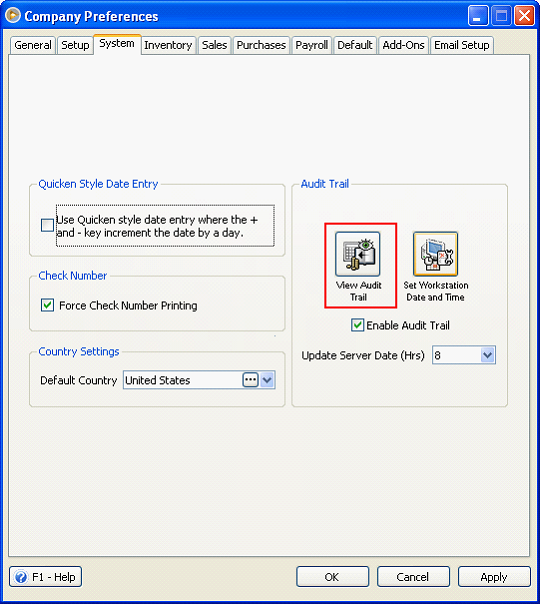Screen dimensions: 541x605
Task: Enable Quicken style date entry checkbox
Action: (47, 225)
